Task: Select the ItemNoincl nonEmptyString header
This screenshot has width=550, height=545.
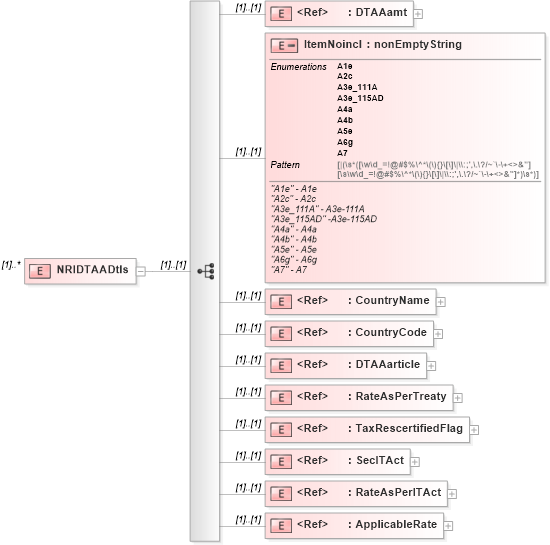Action: point(383,45)
